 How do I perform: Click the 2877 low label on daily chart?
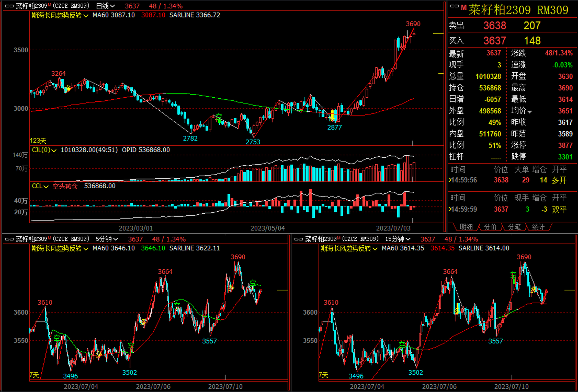click(x=334, y=127)
